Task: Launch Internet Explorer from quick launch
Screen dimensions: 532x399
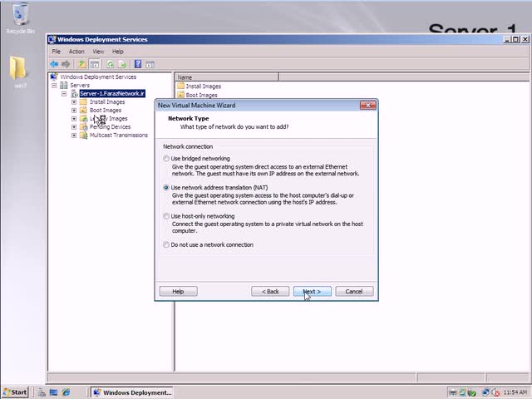Action: [66, 392]
